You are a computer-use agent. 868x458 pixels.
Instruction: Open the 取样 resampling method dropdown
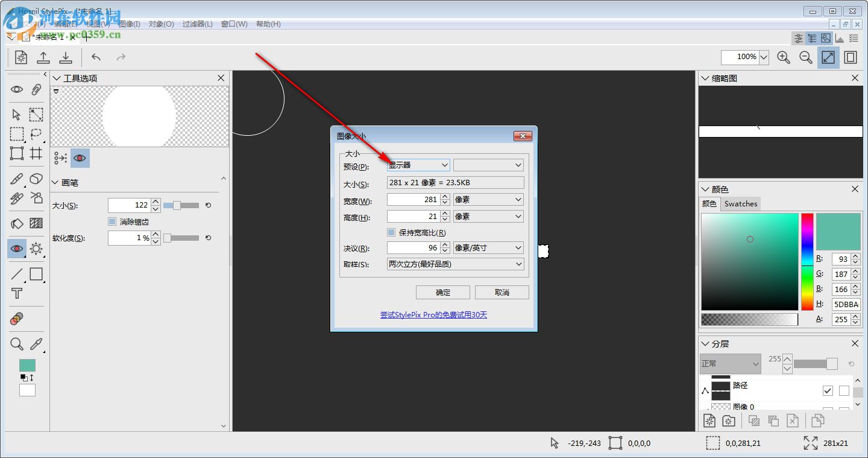pos(455,264)
